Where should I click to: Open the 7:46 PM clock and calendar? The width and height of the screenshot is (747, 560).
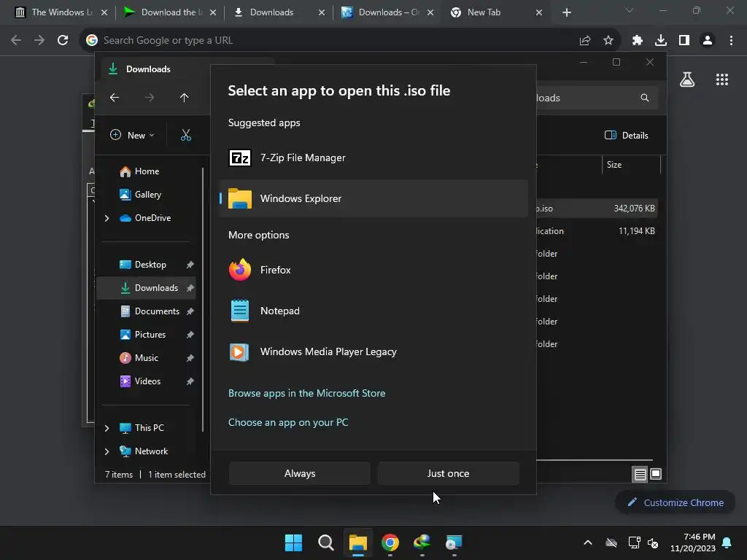(x=693, y=542)
